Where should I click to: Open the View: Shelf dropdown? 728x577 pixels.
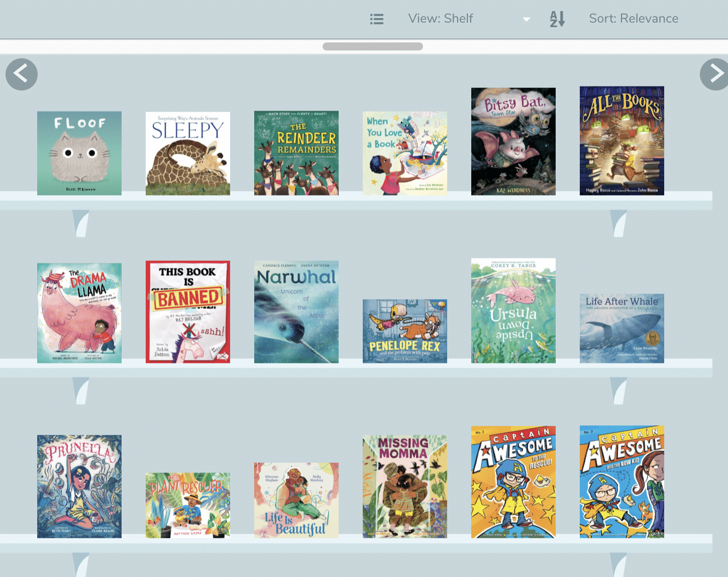coord(441,19)
